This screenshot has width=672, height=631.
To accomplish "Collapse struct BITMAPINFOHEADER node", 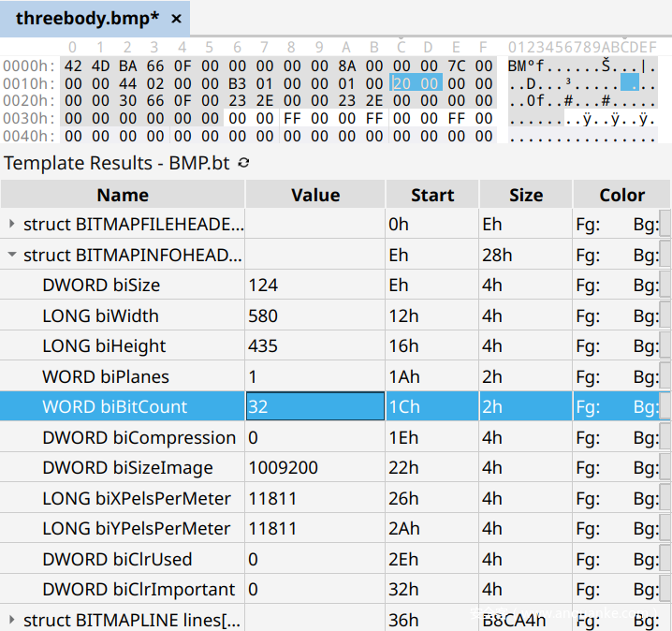I will pos(11,255).
